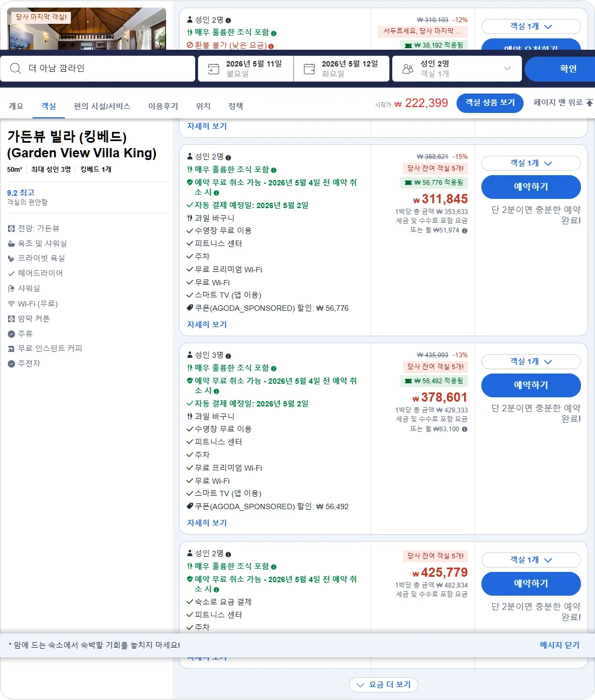Open the 위치 tab

[x=203, y=106]
